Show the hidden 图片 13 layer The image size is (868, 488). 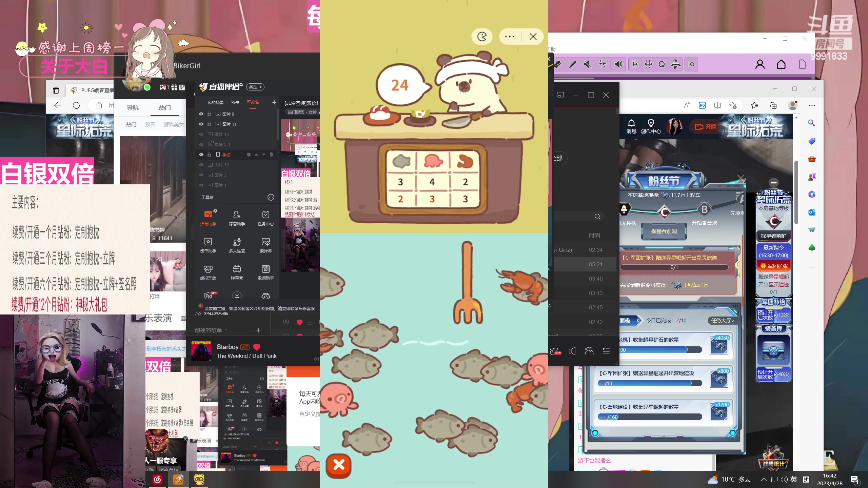pos(201,134)
